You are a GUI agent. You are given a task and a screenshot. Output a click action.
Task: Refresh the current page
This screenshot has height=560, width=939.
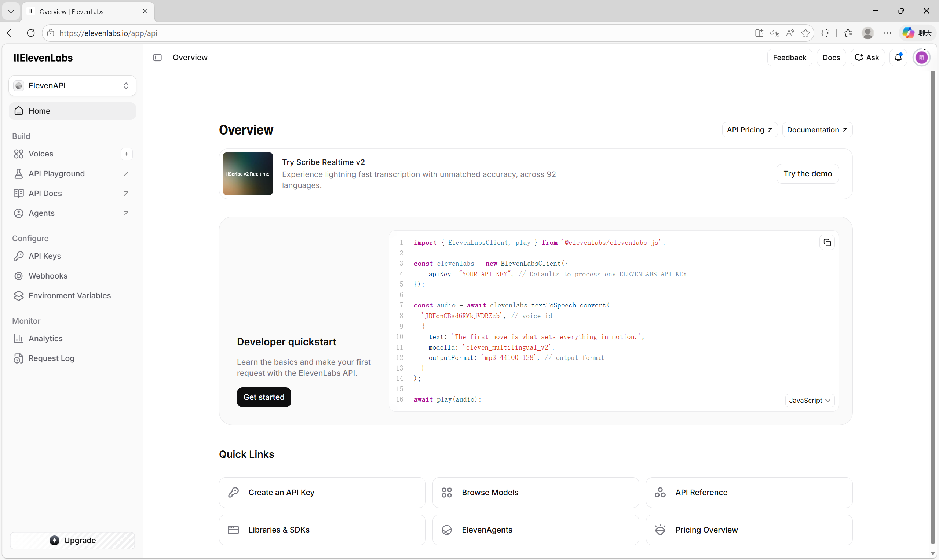coord(31,33)
